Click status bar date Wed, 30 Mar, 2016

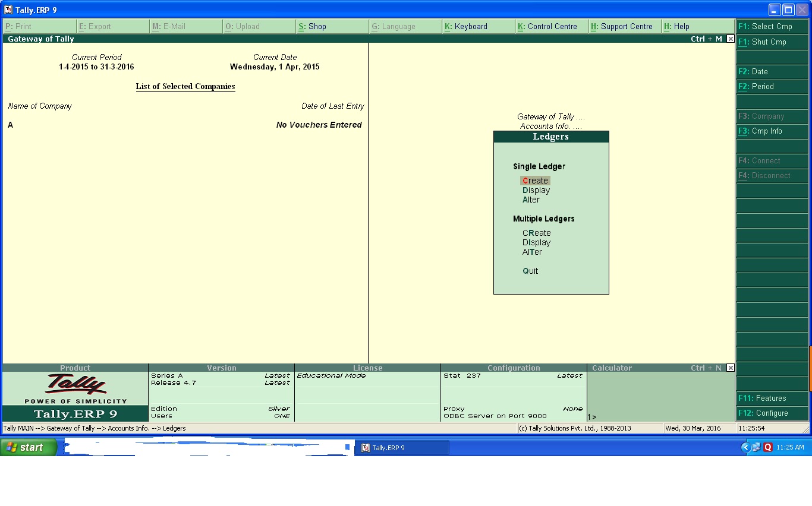(x=693, y=428)
